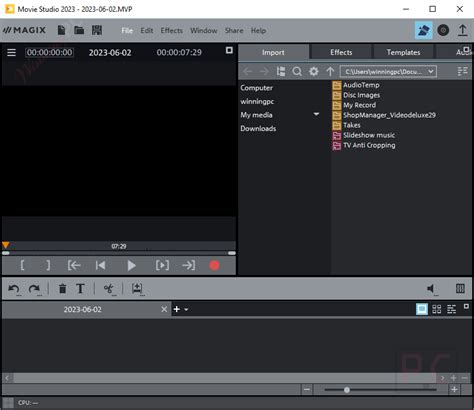This screenshot has width=474, height=410.
Task: Click the burn disc icon
Action: point(443,30)
